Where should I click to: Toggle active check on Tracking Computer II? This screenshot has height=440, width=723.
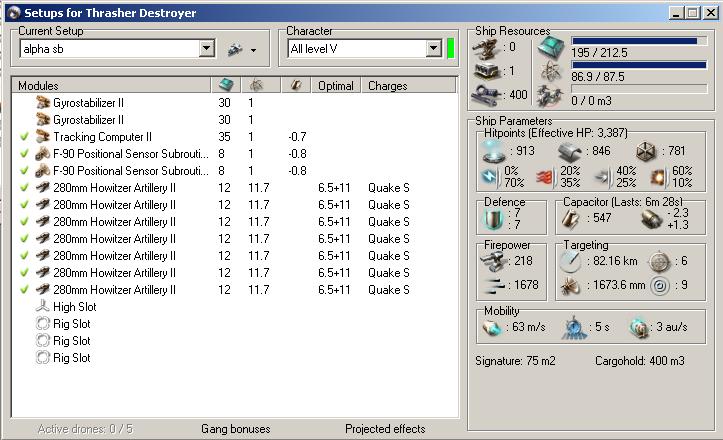24,137
